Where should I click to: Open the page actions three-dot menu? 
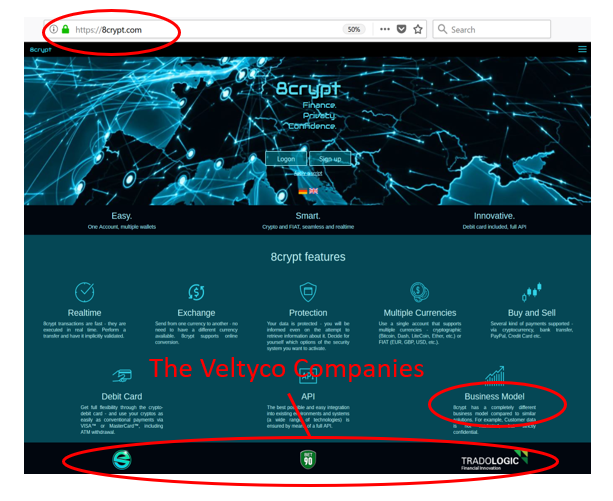(x=384, y=30)
